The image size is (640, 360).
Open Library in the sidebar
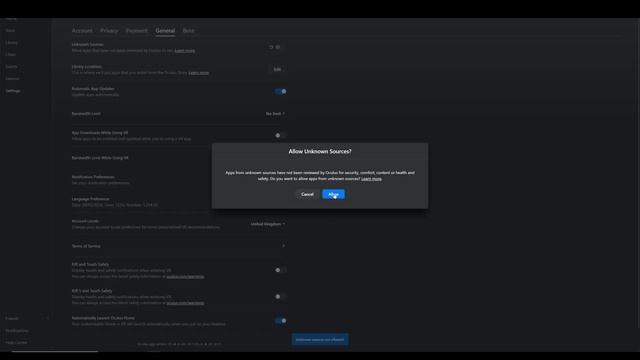11,42
